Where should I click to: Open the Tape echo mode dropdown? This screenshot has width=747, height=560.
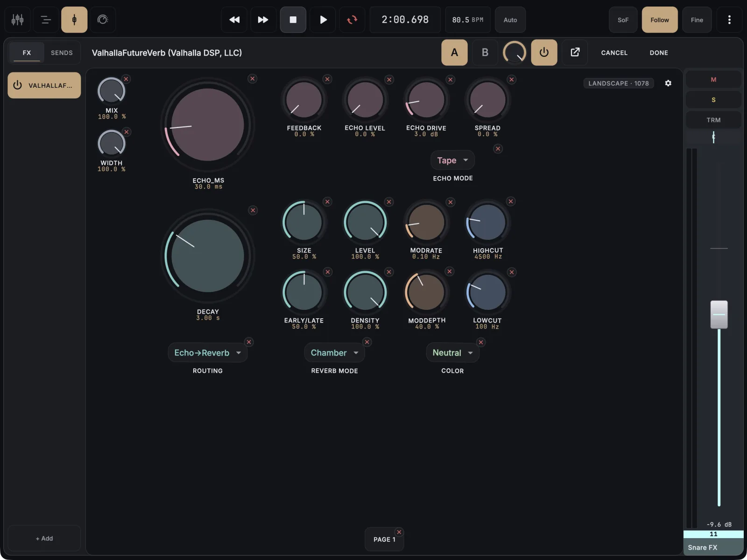click(452, 160)
